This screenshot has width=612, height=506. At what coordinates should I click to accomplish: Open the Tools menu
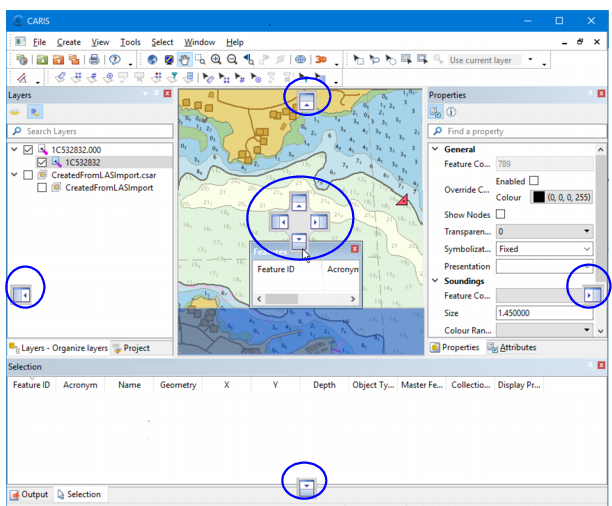coord(130,42)
